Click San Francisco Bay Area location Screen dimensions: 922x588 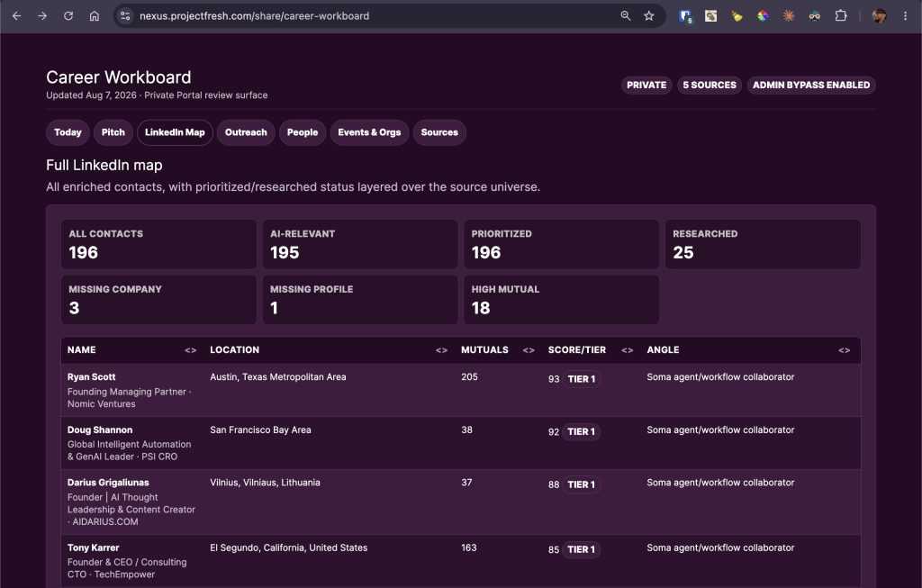(x=260, y=430)
